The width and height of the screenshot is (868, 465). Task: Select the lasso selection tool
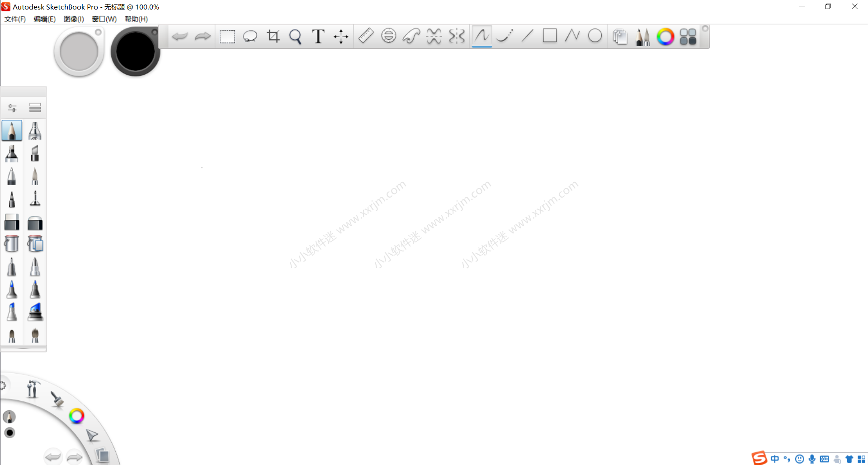coord(250,36)
